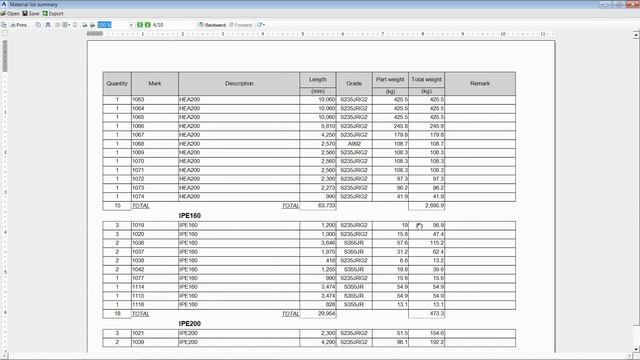Open Find with the binoculars icon
Image resolution: width=640 pixels, height=360 pixels.
[x=48, y=25]
